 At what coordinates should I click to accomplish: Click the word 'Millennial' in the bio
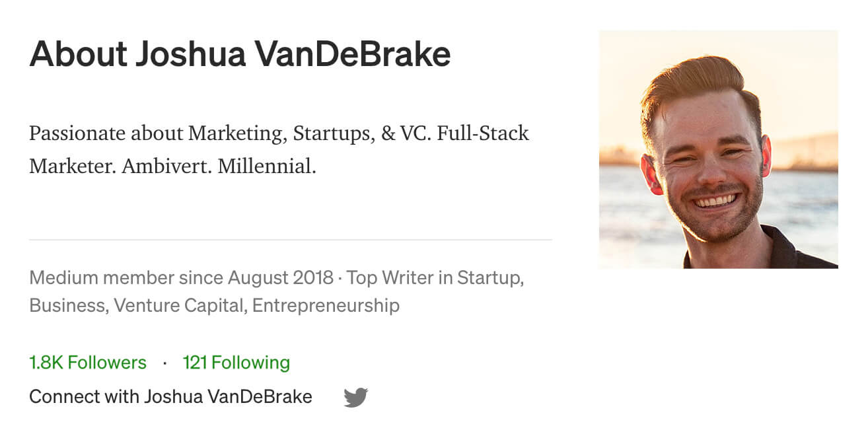(267, 166)
